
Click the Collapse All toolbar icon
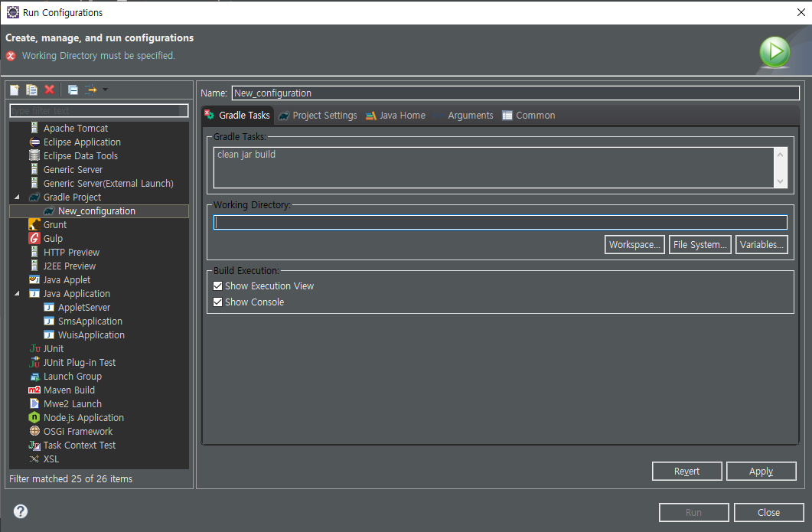pyautogui.click(x=73, y=90)
